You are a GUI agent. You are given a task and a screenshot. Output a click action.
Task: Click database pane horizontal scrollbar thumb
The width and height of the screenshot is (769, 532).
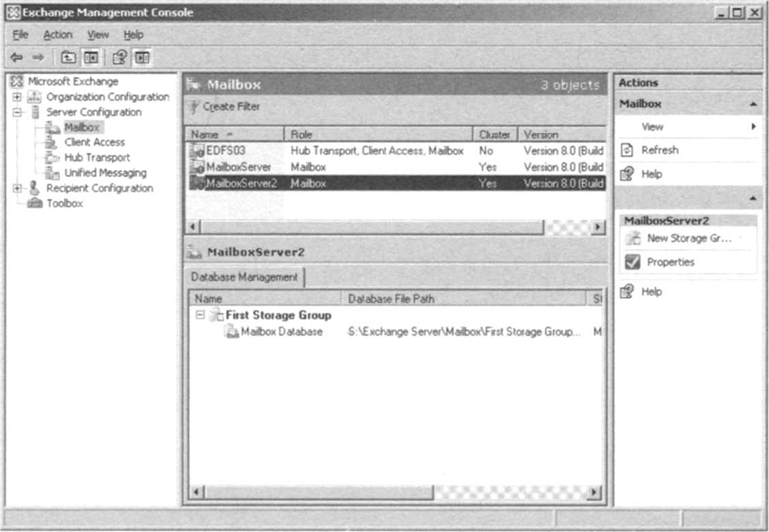click(319, 492)
